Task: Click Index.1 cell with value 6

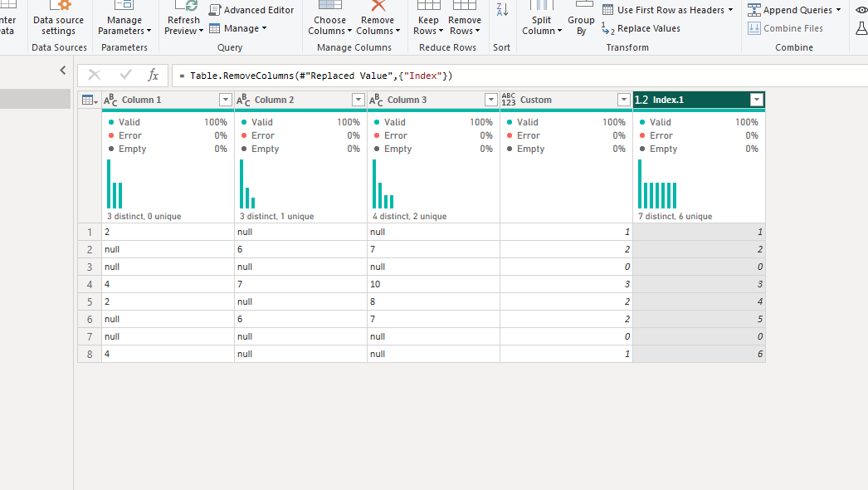Action: (700, 354)
